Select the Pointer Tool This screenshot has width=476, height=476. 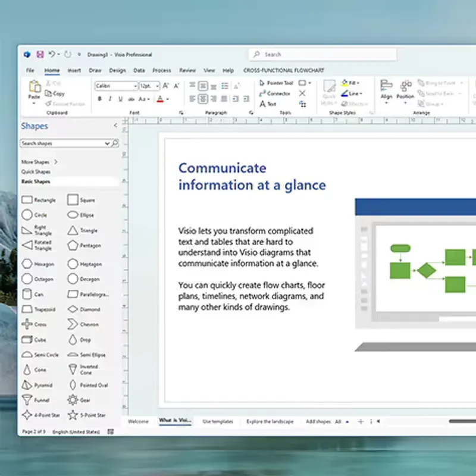276,83
